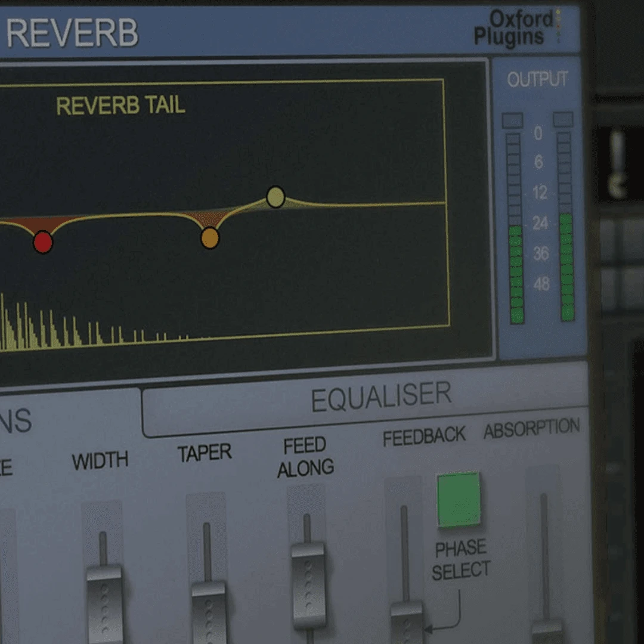Screen dimensions: 644x644
Task: Toggle the green PHASE SELECT button
Action: pos(459,499)
